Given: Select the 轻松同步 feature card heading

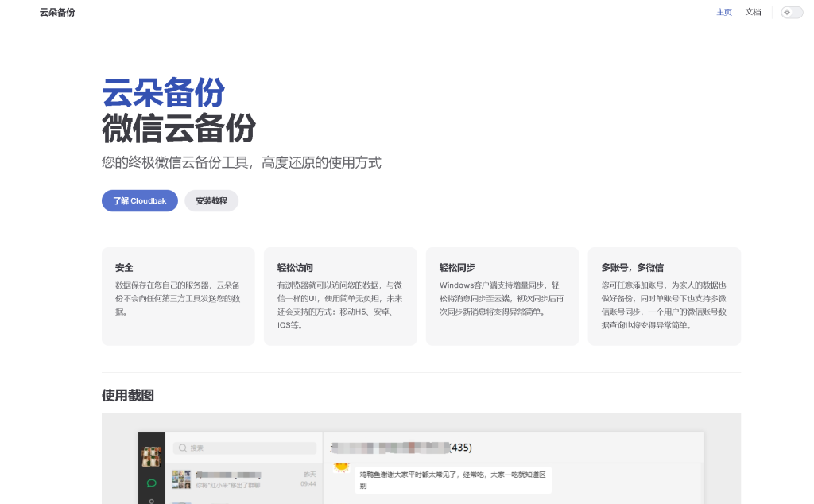Looking at the screenshot, I should click(457, 268).
